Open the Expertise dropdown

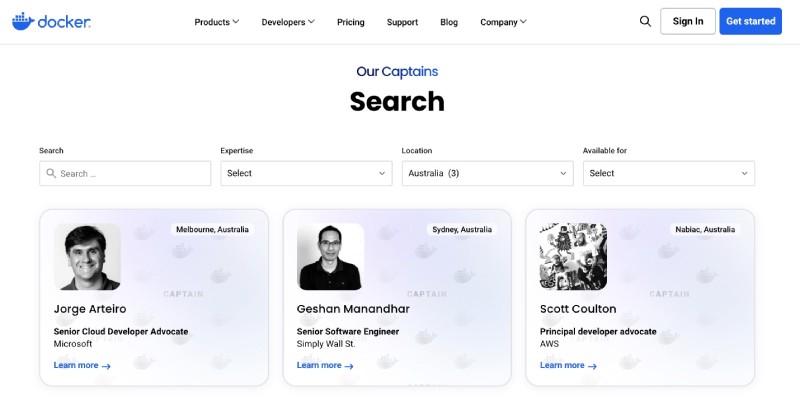click(306, 173)
